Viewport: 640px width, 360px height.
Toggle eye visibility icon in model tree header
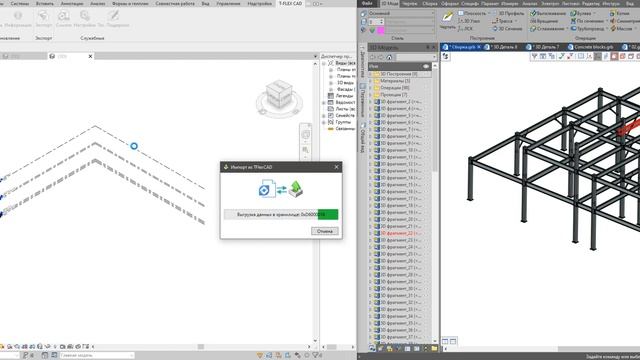(x=426, y=66)
